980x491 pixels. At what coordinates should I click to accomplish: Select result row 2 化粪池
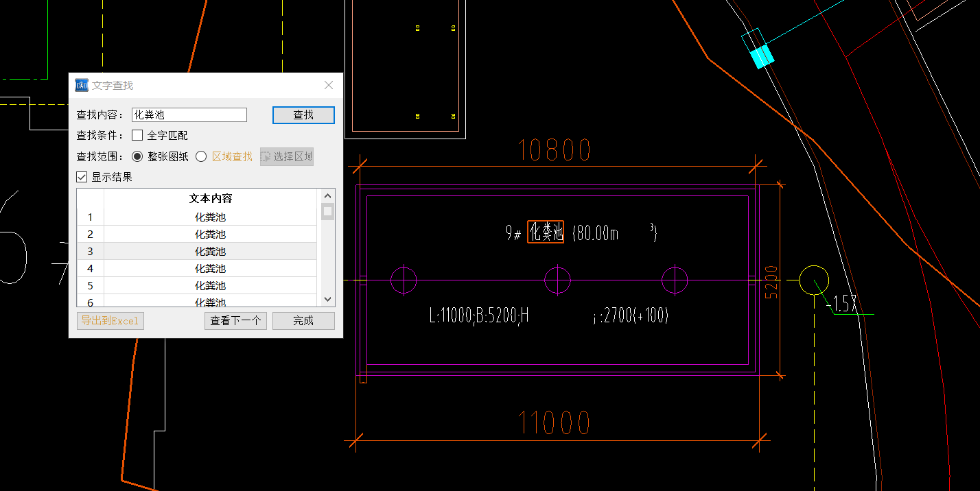[x=197, y=235]
